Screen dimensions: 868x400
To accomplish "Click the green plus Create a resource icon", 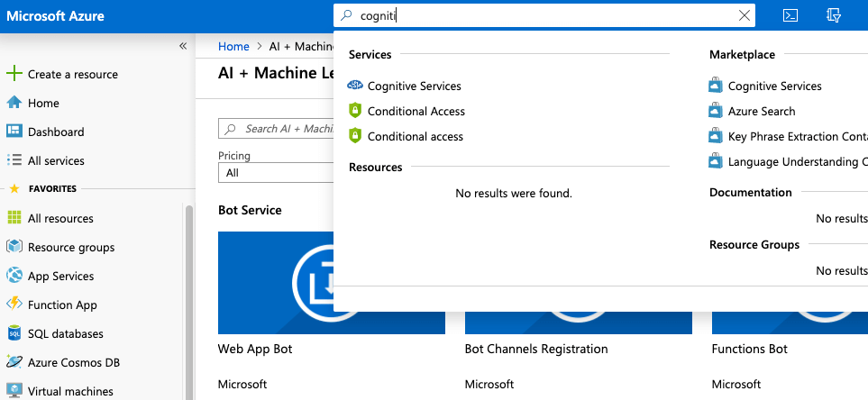I will pos(14,74).
